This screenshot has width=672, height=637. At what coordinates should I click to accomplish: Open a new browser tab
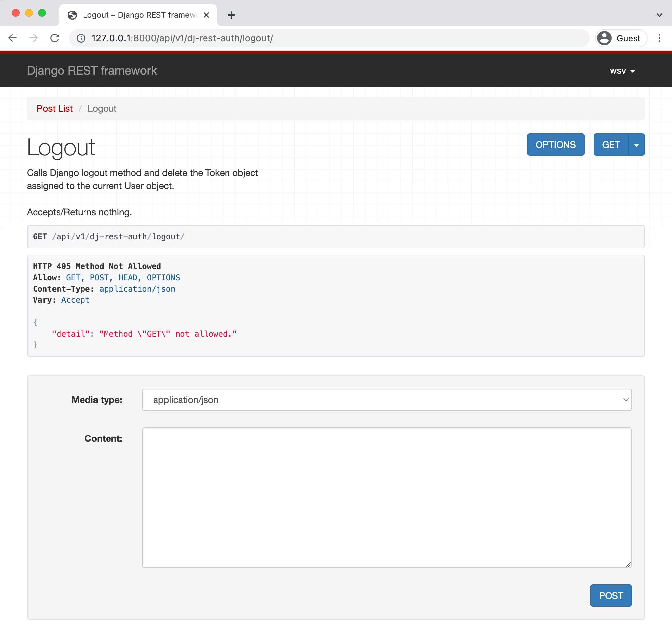tap(231, 15)
